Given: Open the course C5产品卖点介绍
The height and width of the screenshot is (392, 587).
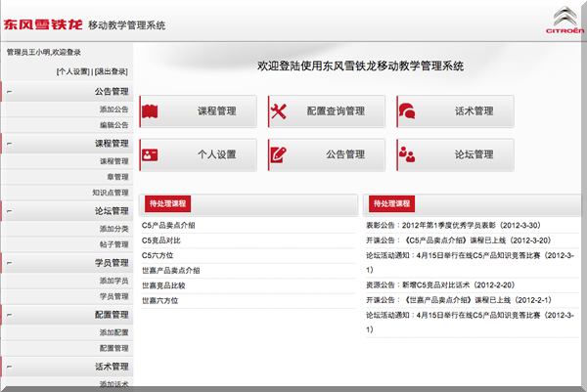Looking at the screenshot, I should coord(168,226).
